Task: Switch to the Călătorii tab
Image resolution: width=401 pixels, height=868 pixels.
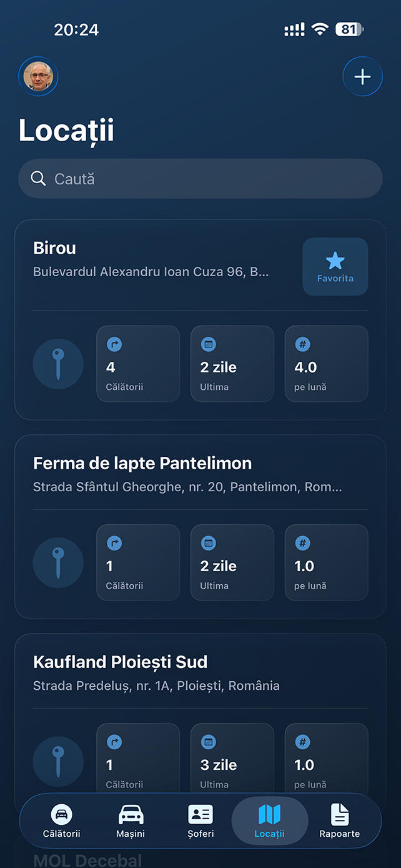Action: click(61, 820)
